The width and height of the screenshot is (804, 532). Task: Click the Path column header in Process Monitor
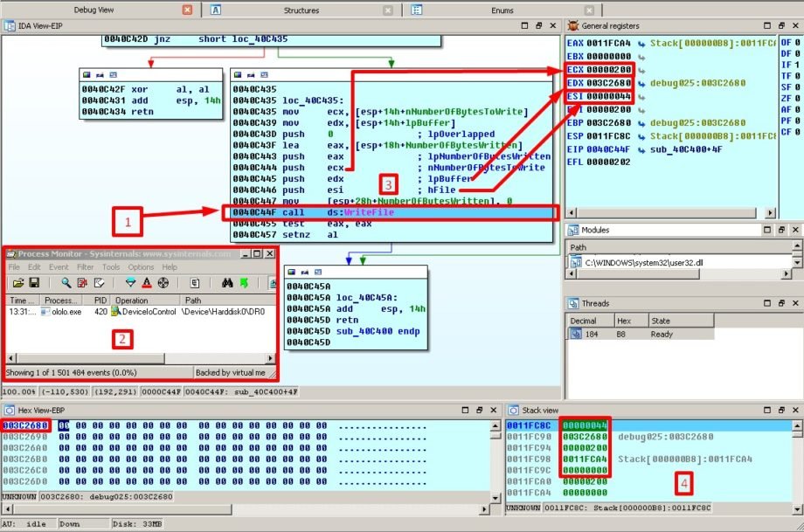tap(227, 301)
